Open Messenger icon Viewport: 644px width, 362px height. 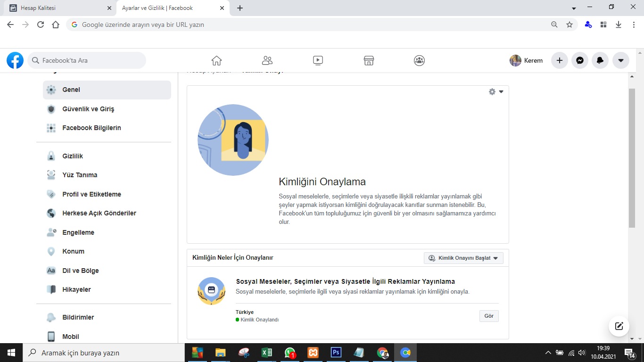tap(580, 60)
